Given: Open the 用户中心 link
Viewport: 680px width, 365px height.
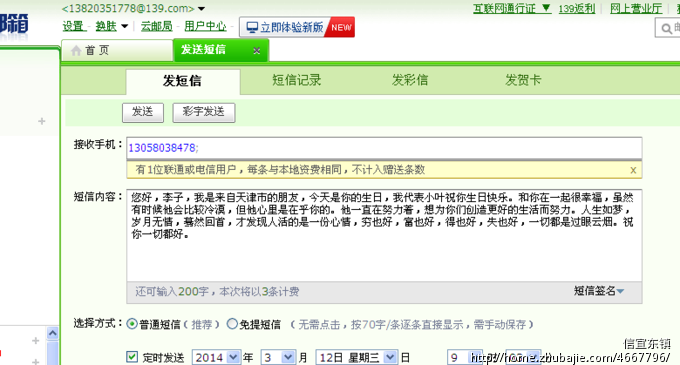Looking at the screenshot, I should (x=205, y=26).
